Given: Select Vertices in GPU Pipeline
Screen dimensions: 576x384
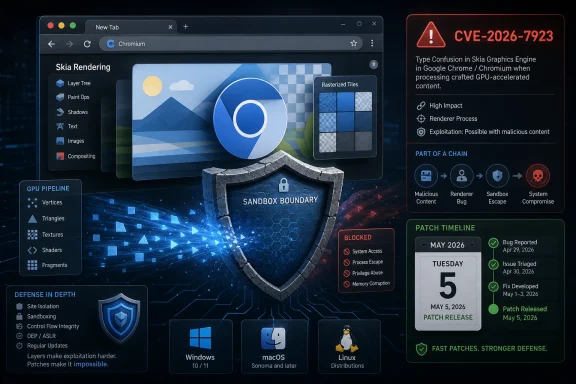Looking at the screenshot, I should tap(45, 202).
